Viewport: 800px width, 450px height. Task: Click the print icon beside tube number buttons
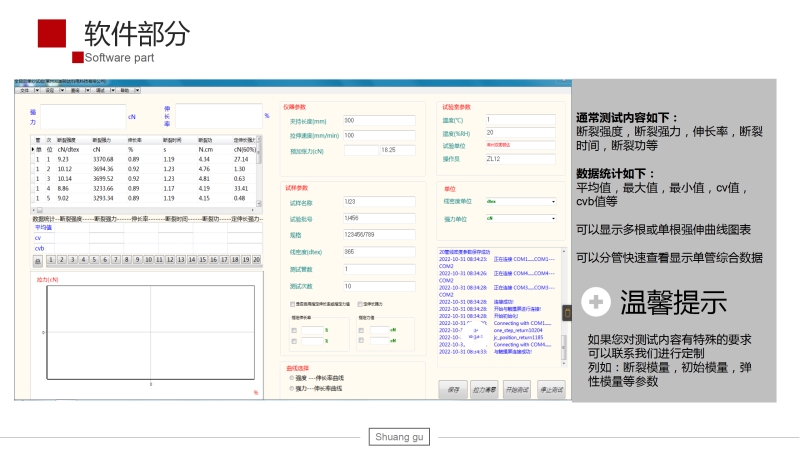pos(38,260)
